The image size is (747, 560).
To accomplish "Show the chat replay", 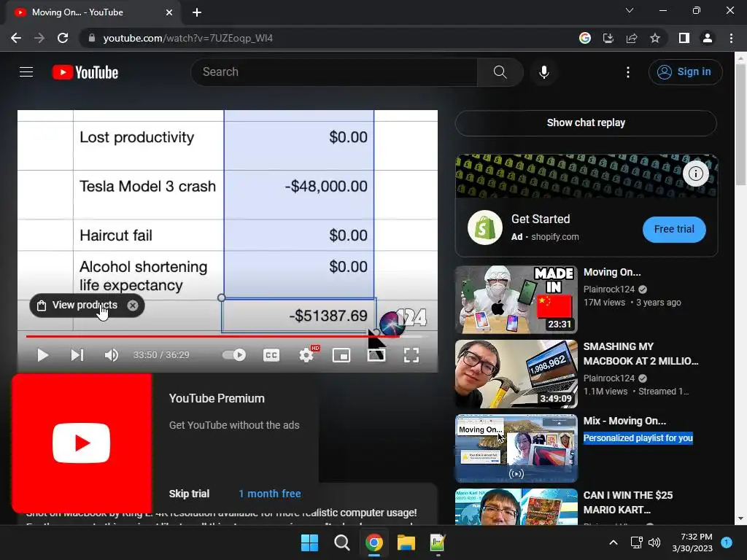I will click(x=586, y=122).
